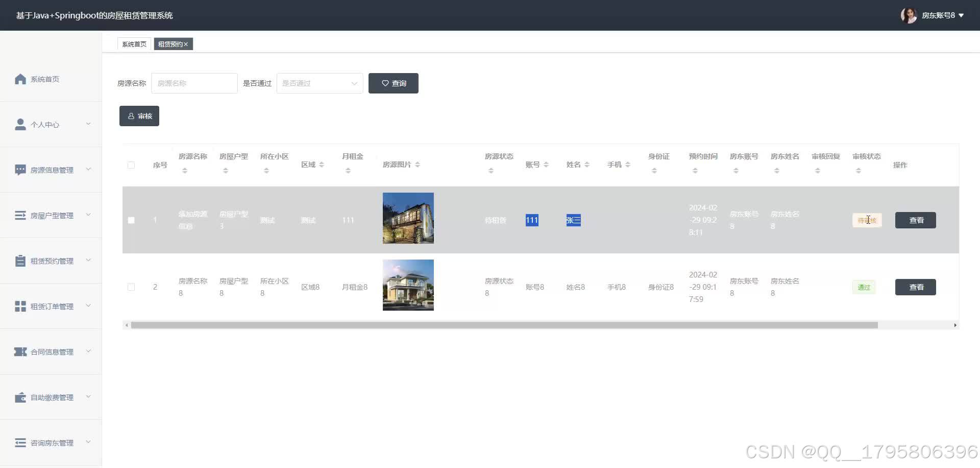
Task: Click the highlighted 张三 name cell
Action: pos(574,220)
